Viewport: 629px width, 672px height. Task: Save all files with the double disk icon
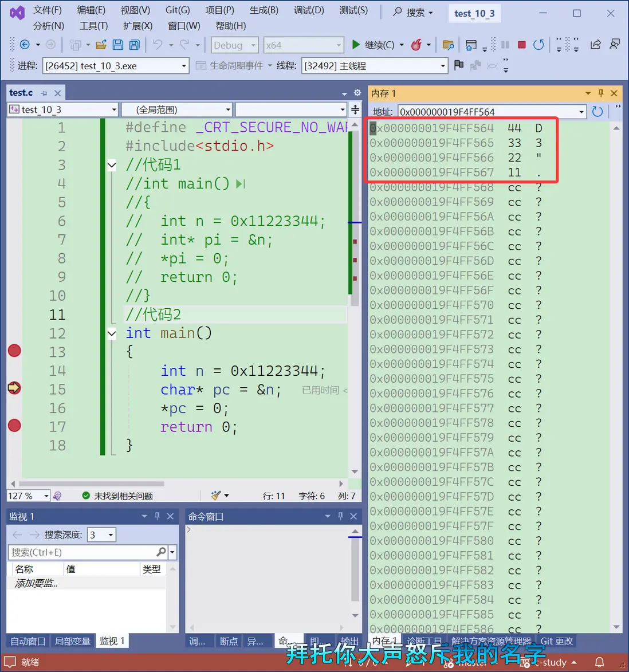pyautogui.click(x=135, y=45)
